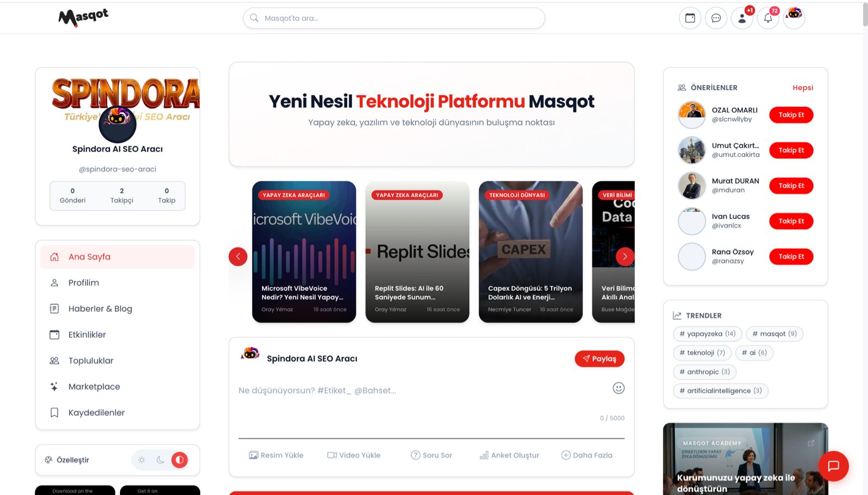Click the emoji smiley icon in composer
This screenshot has height=495, width=868.
point(618,388)
